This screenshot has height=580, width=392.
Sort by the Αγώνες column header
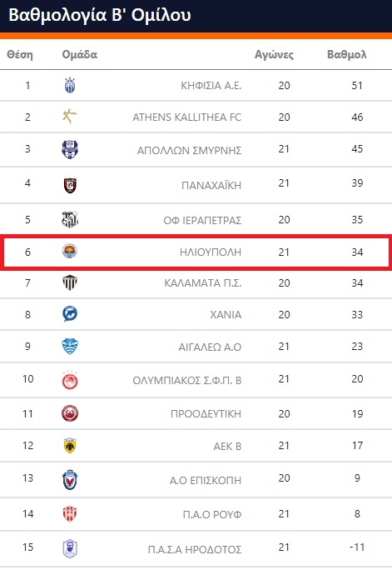tap(274, 55)
